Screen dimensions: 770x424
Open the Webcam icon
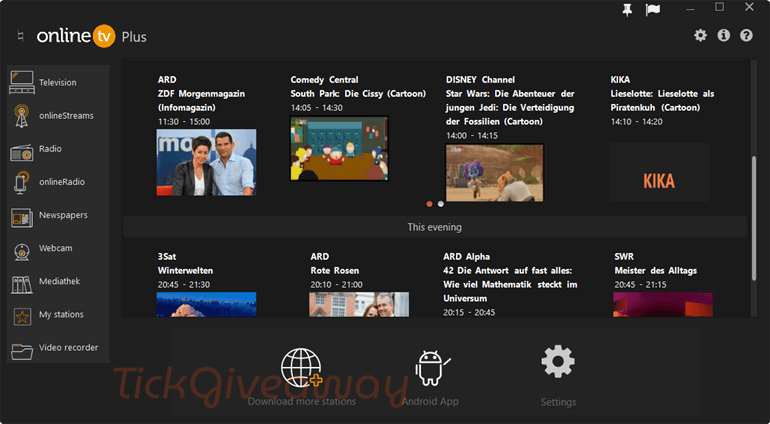pyautogui.click(x=21, y=252)
